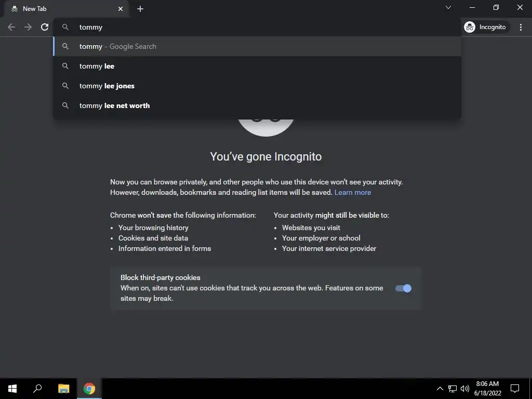532x399 pixels.
Task: Click the Chrome taskbar icon
Action: 89,389
